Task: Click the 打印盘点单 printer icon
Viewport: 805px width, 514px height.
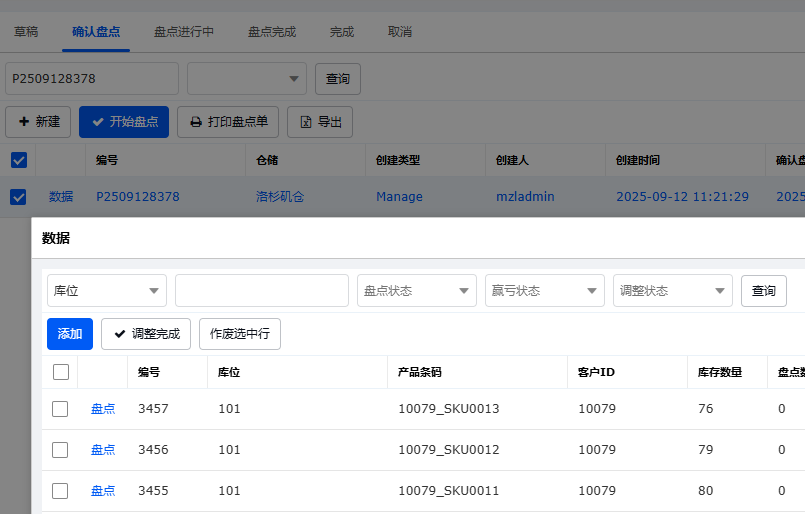Action: pos(196,122)
